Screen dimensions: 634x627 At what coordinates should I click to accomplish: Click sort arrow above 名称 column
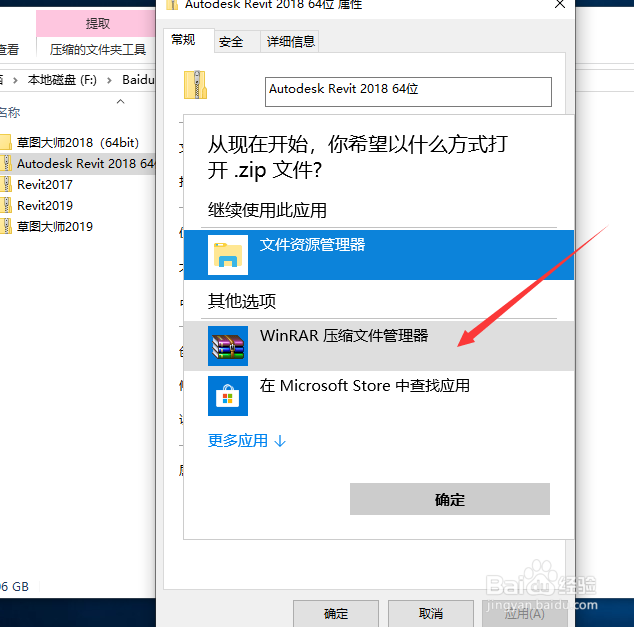click(x=120, y=101)
